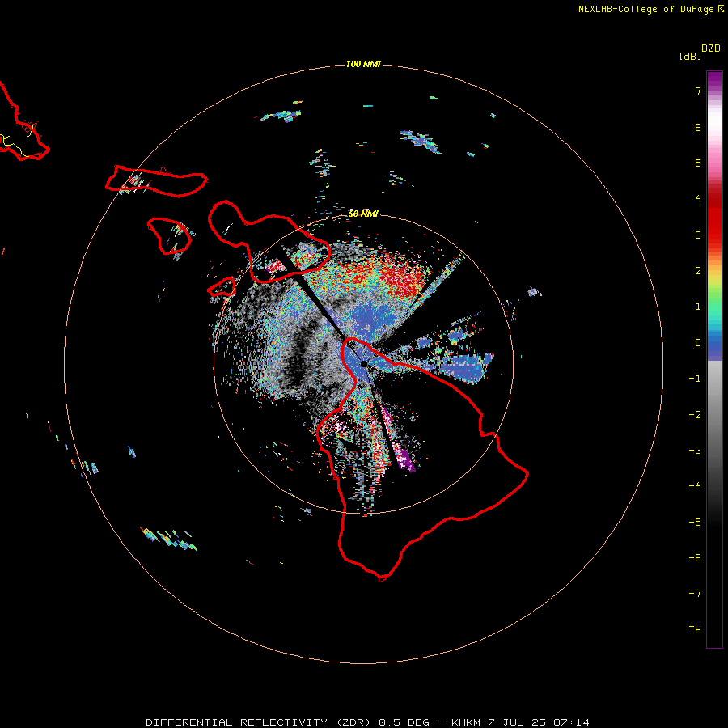
Task: Click the 50 NMI range ring label
Action: pos(363,214)
